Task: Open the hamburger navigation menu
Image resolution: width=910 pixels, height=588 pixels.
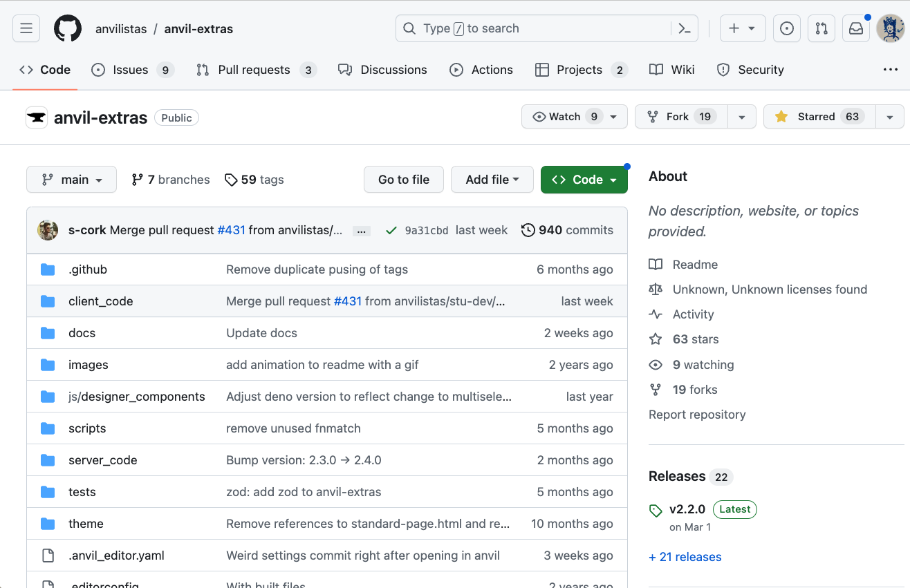Action: (26, 28)
